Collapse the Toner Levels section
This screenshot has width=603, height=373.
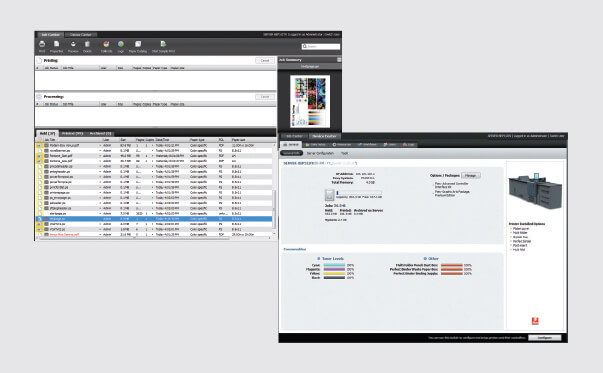coord(318,259)
